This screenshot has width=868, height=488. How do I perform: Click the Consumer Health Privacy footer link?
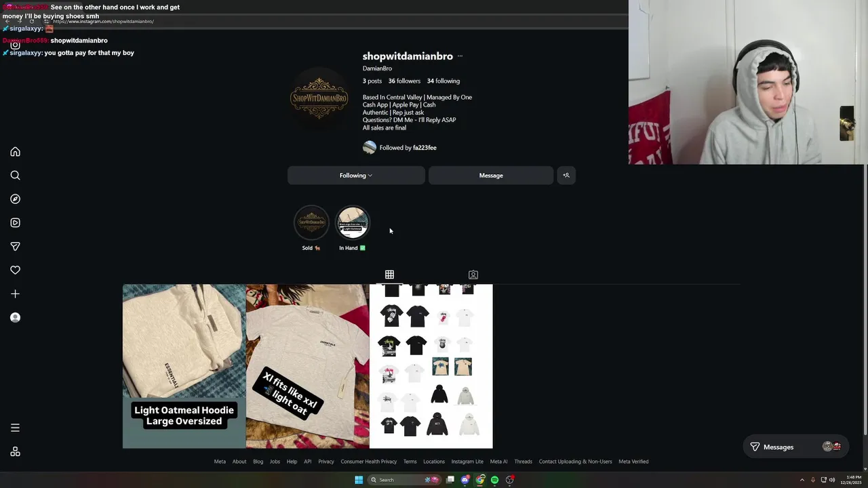click(x=369, y=462)
